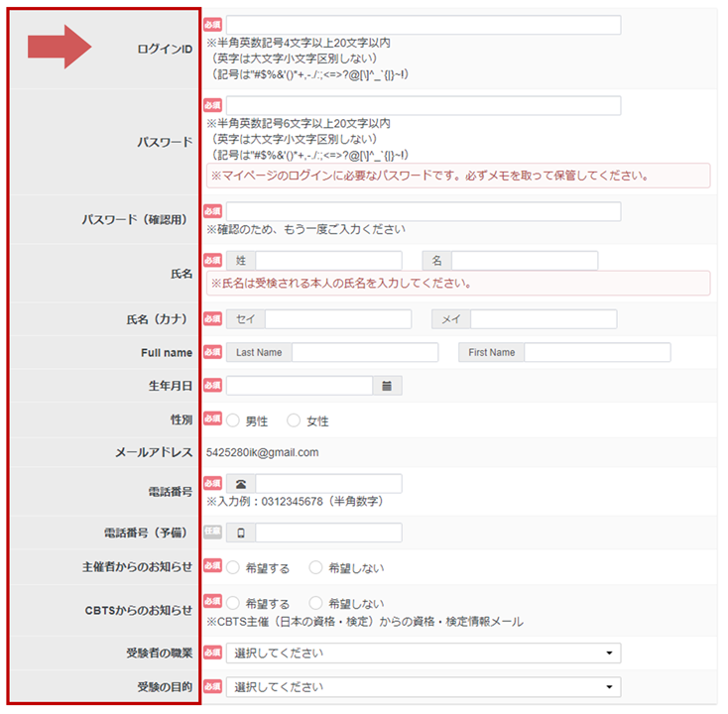Click the メイ kana input field
Viewport: 728px width, 714px height.
click(x=543, y=319)
